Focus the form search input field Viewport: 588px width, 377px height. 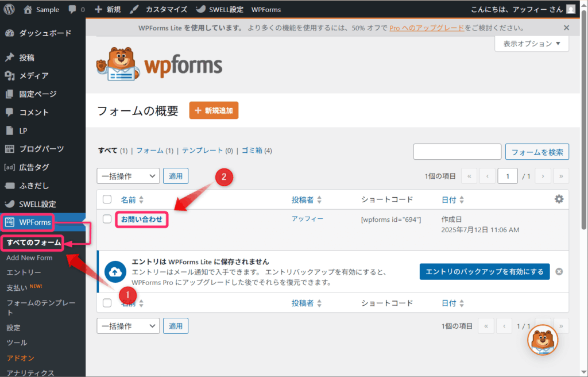[x=457, y=152]
